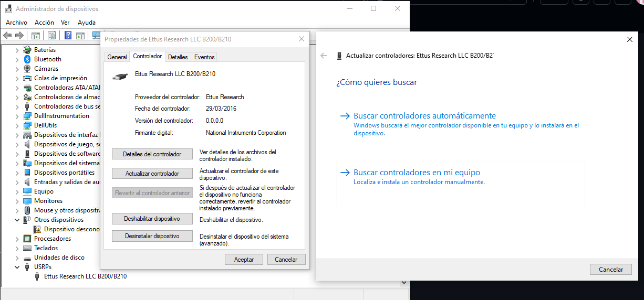
Task: Click the Mouse y otros dispositivos icon
Action: coord(27,210)
